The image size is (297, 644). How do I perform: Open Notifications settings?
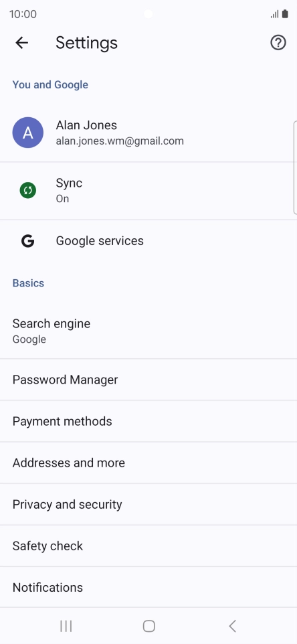tap(148, 587)
